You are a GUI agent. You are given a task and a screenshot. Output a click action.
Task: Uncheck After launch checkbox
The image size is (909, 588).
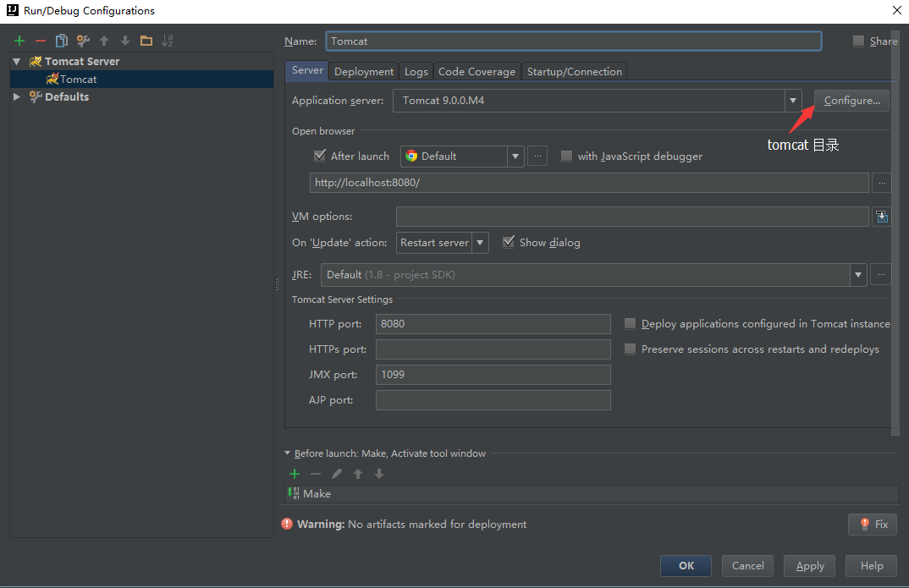(x=319, y=156)
